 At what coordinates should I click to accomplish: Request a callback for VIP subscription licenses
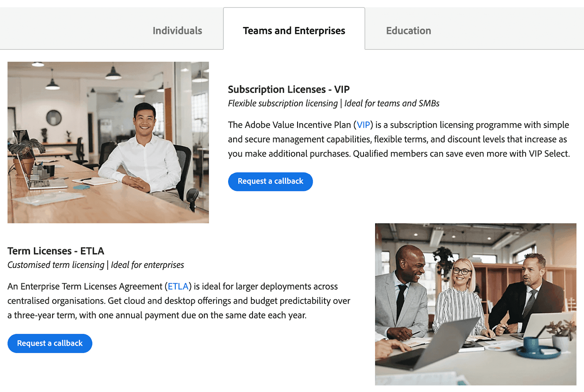(270, 181)
